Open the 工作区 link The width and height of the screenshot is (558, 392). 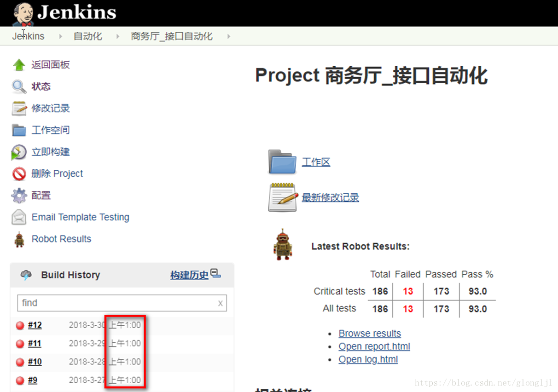(316, 162)
